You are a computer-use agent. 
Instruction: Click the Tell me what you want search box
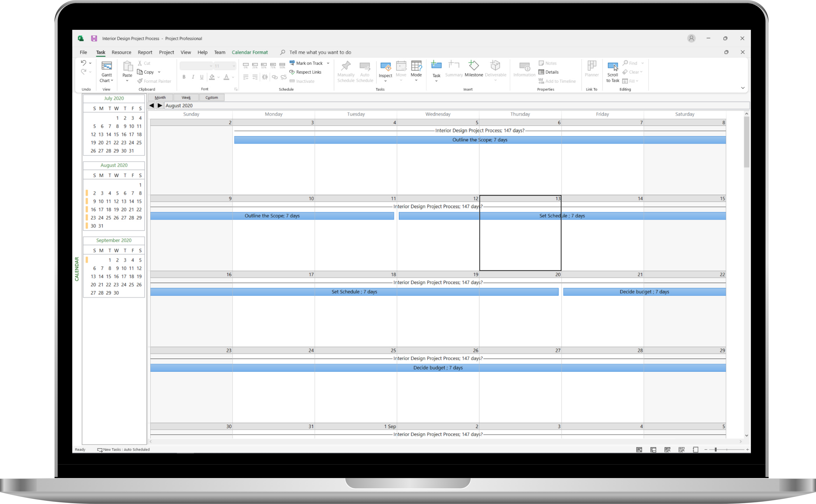point(316,52)
